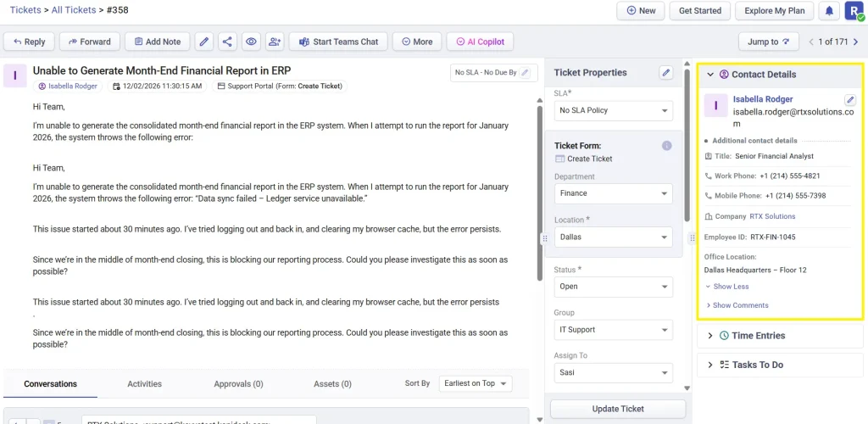Open the notifications bell icon

coord(828,11)
